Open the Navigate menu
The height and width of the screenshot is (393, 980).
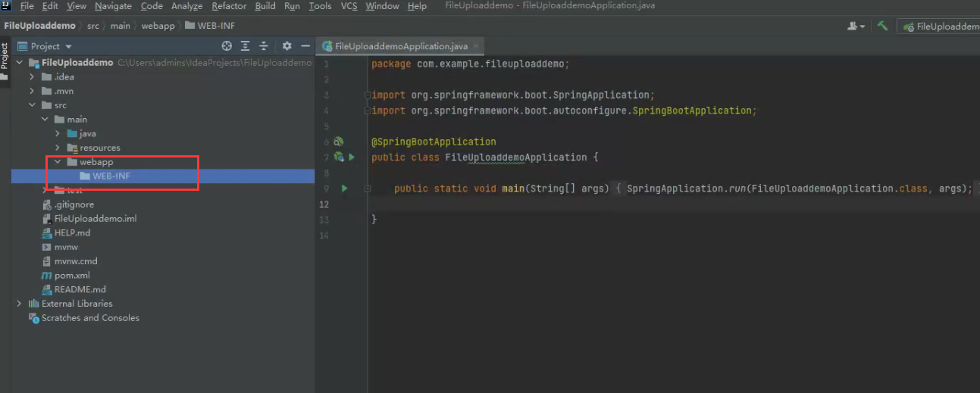coord(113,6)
